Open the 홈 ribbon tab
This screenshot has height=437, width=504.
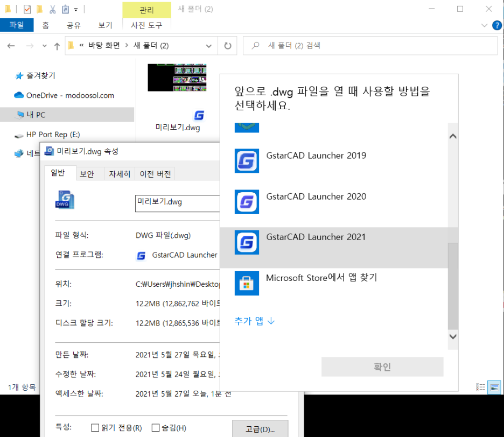coord(46,25)
